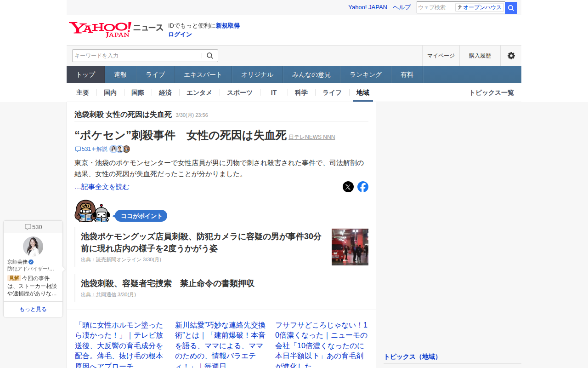Screen dimensions: 588x368
Task: Choose the ライフ category
Action: click(332, 92)
